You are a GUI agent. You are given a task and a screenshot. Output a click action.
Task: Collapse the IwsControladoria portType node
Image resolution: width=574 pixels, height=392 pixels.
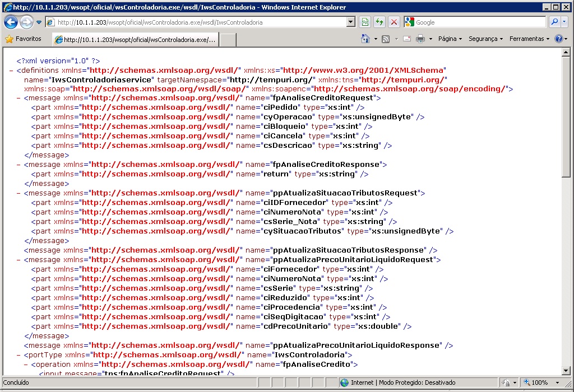click(19, 355)
